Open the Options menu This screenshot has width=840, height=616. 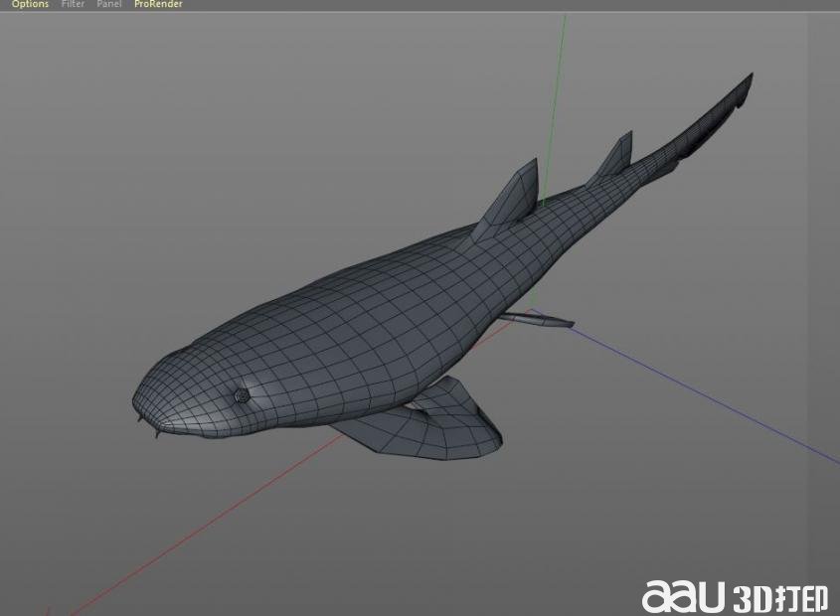coord(30,5)
